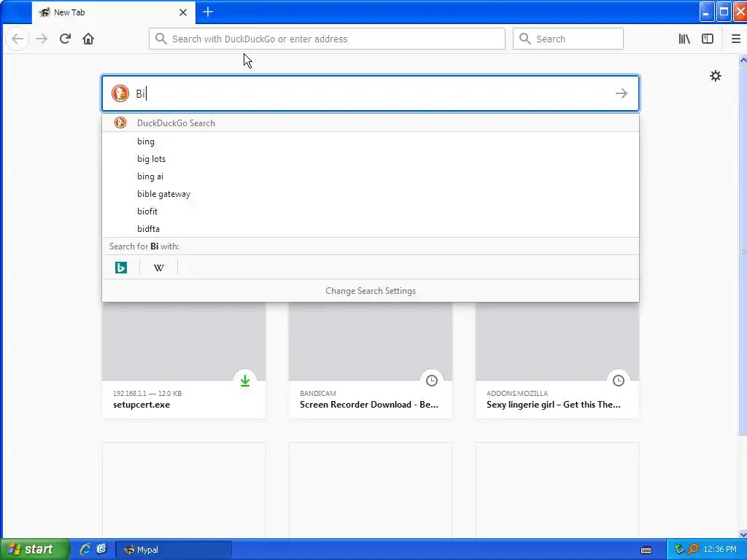
Task: Submit the search with arrow button
Action: tap(622, 93)
